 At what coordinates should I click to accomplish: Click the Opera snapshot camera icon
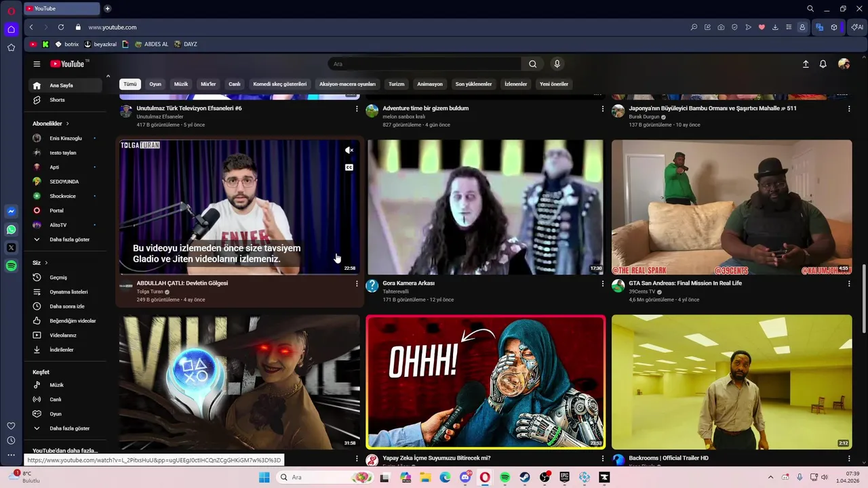point(721,27)
